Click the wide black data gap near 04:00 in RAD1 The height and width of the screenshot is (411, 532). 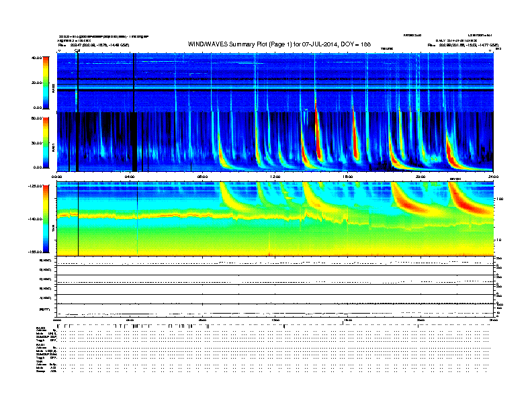tap(134, 142)
